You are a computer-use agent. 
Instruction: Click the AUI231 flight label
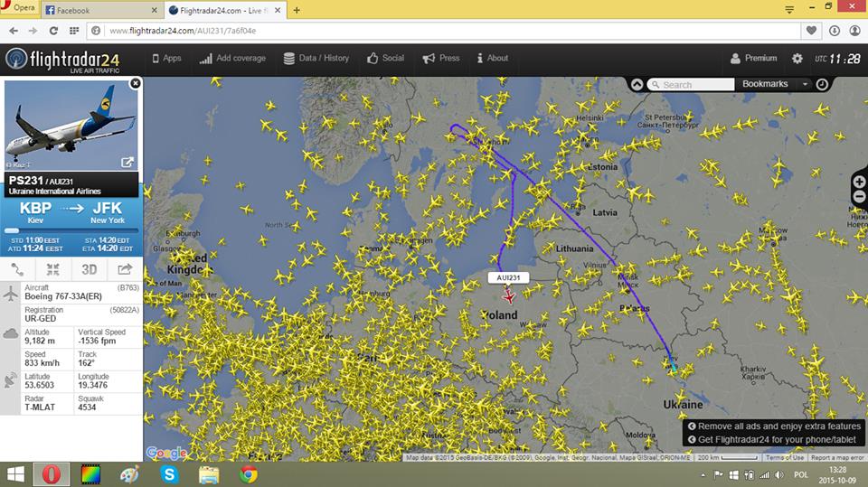click(x=508, y=277)
